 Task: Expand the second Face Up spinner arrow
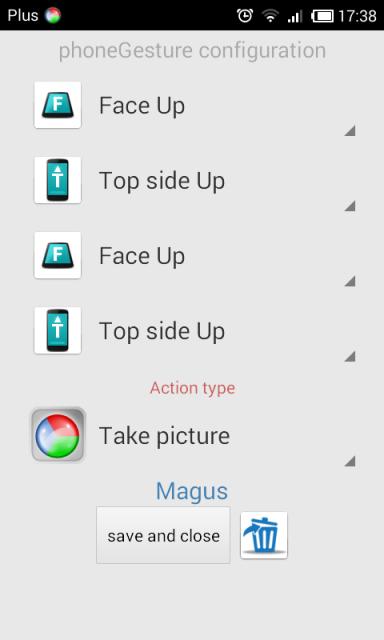(x=350, y=281)
